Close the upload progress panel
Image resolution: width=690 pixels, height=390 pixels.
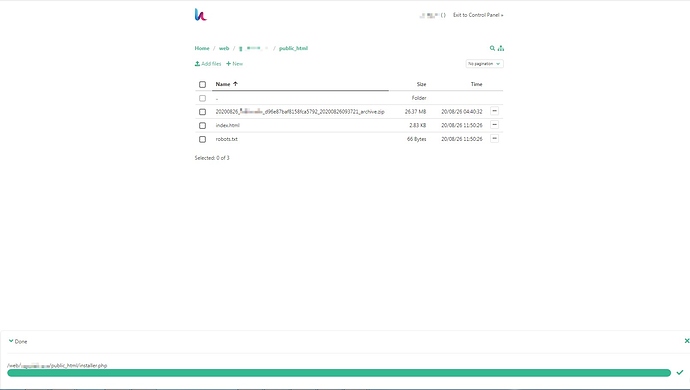(x=686, y=341)
